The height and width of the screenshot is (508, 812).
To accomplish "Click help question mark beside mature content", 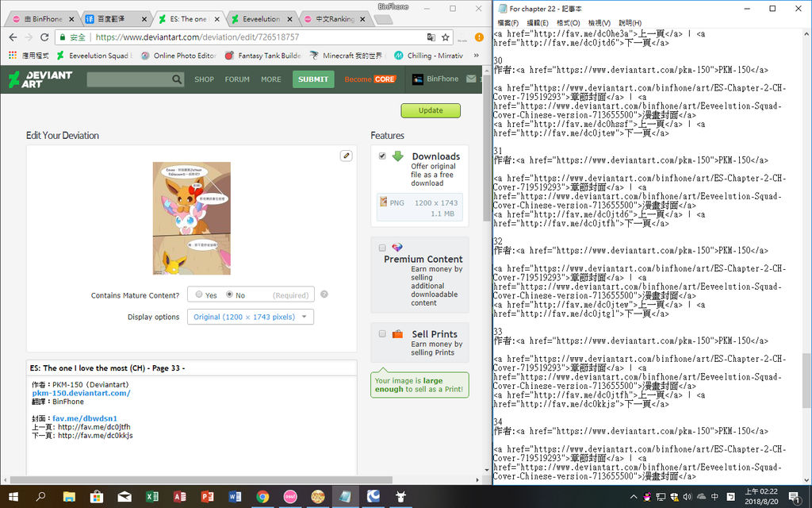I will 324,294.
